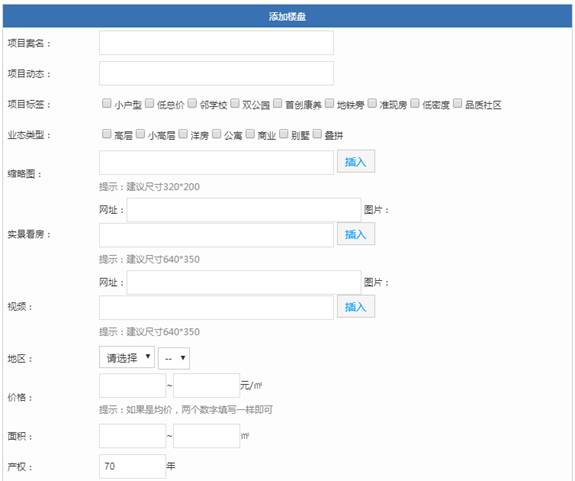Click 插入 button beside 缩略图 field
This screenshot has height=481, width=575.
coord(356,161)
